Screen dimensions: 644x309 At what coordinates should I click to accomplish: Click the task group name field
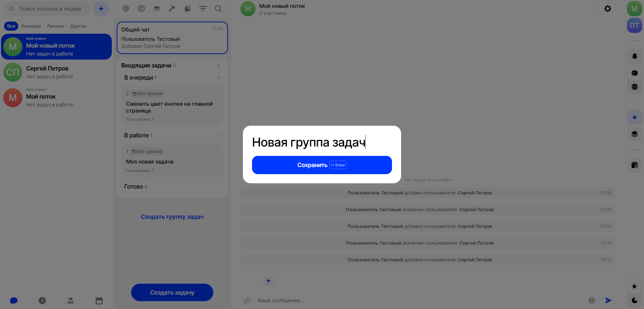pyautogui.click(x=309, y=142)
